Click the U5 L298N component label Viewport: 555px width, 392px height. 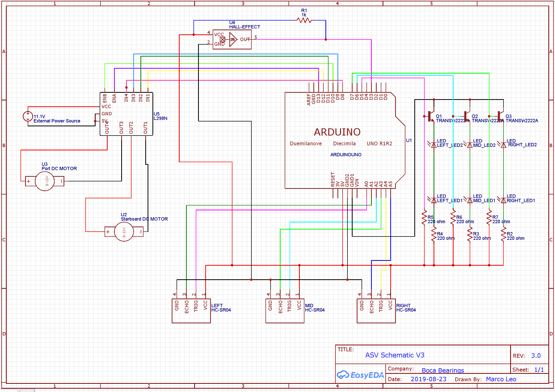pos(160,116)
